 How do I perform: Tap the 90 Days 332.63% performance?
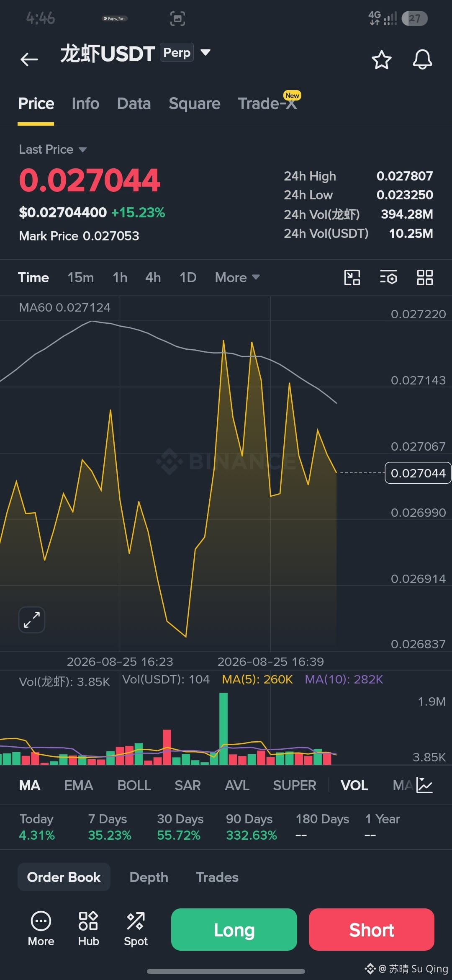point(252,827)
